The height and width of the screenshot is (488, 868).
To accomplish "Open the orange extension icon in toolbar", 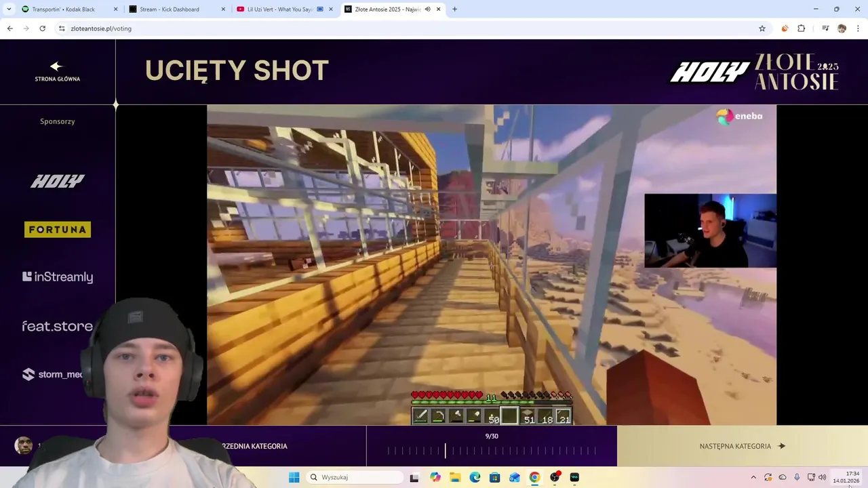I will 785,28.
